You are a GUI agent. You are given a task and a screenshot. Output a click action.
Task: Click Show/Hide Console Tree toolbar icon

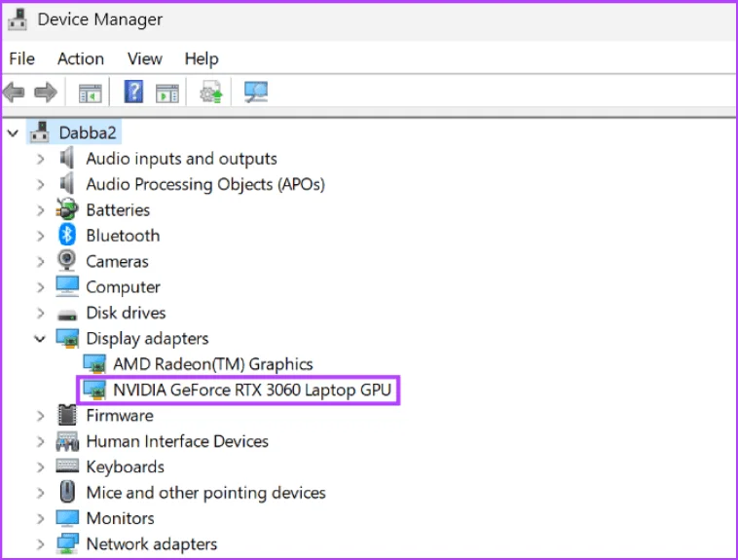click(90, 93)
